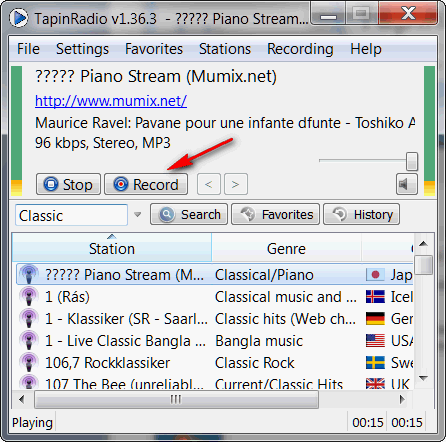Select the "106,7 Rockklassiker" station
Image resolution: width=446 pixels, height=442 pixels.
click(x=107, y=363)
